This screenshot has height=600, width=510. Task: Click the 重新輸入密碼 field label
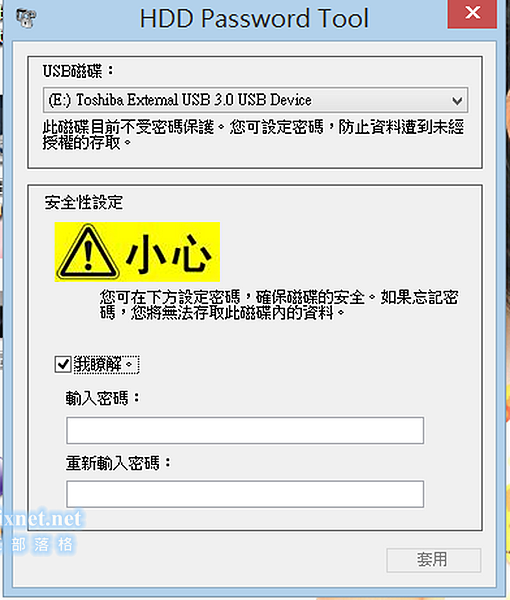[118, 463]
